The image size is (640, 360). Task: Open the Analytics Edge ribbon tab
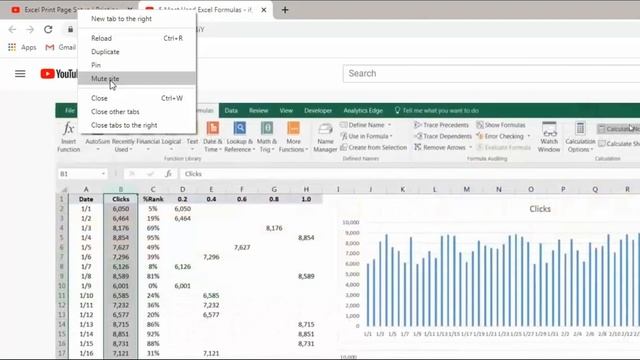pyautogui.click(x=363, y=111)
